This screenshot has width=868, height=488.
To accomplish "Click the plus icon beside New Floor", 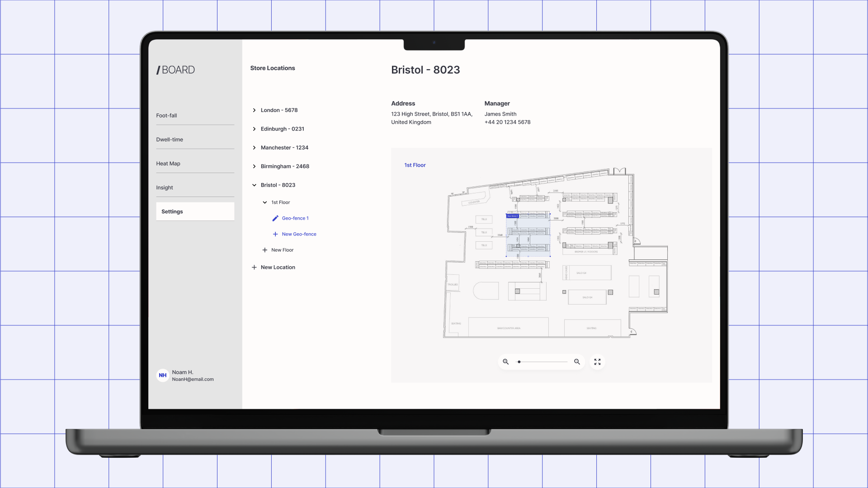I will point(265,250).
